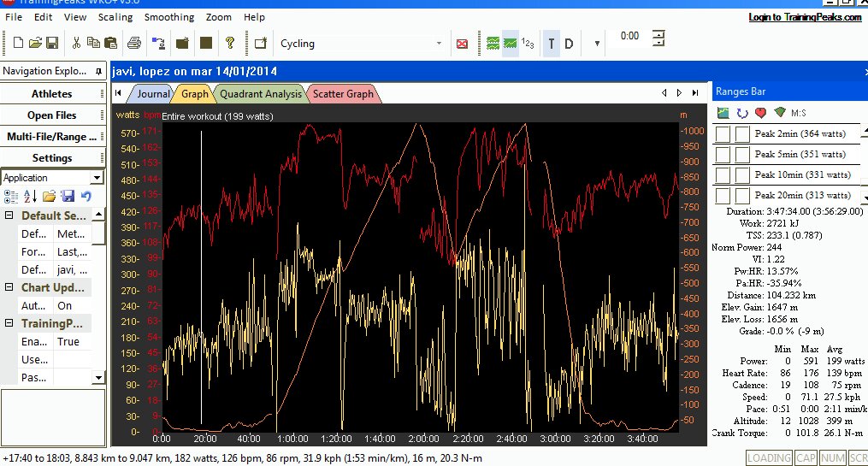This screenshot has width=868, height=466.
Task: Click the red X delete icon
Action: pyautogui.click(x=463, y=44)
